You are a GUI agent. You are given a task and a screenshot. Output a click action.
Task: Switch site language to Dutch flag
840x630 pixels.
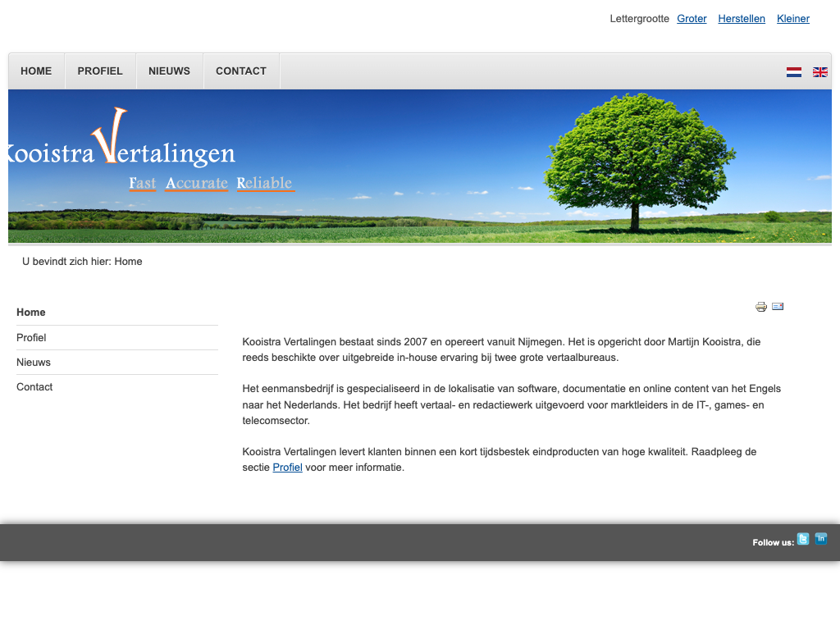[793, 72]
